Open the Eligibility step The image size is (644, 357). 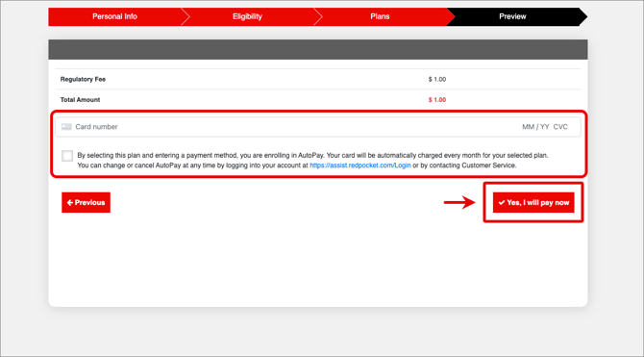tap(247, 16)
